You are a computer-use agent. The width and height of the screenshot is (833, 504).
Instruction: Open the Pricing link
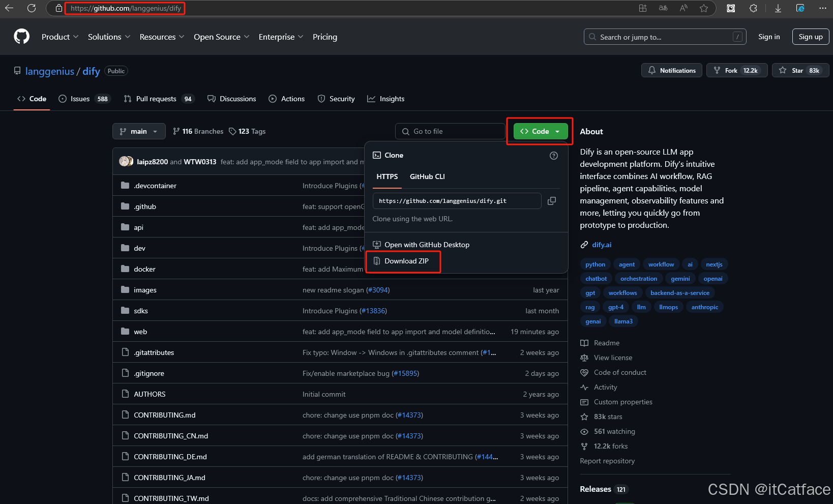(325, 37)
